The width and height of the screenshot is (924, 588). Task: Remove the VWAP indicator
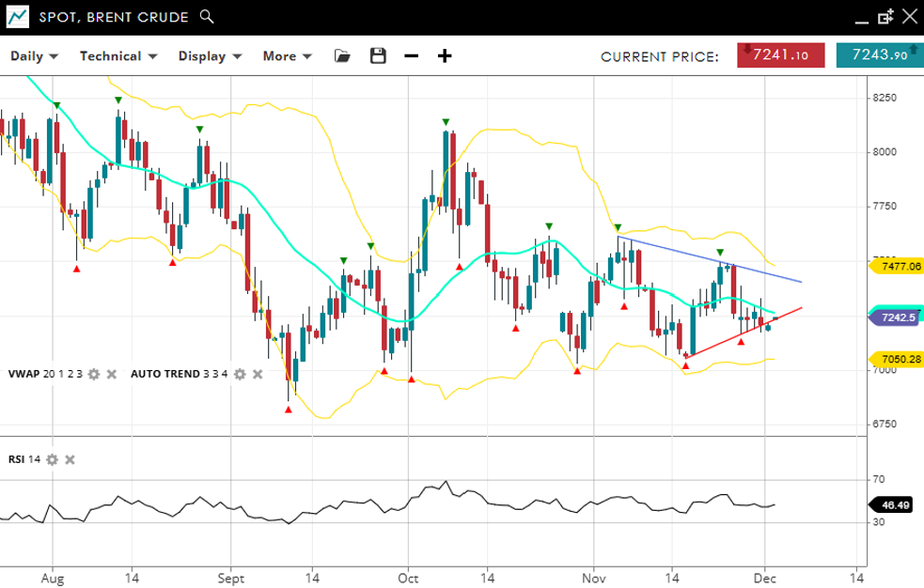point(111,374)
